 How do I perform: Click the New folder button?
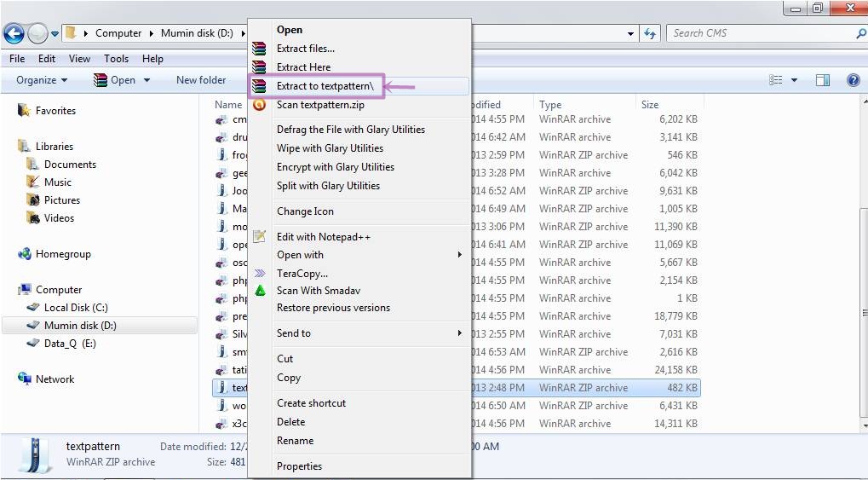click(x=201, y=80)
